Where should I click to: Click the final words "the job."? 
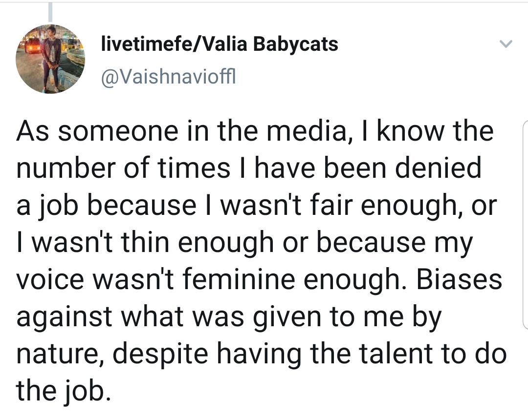point(63,391)
